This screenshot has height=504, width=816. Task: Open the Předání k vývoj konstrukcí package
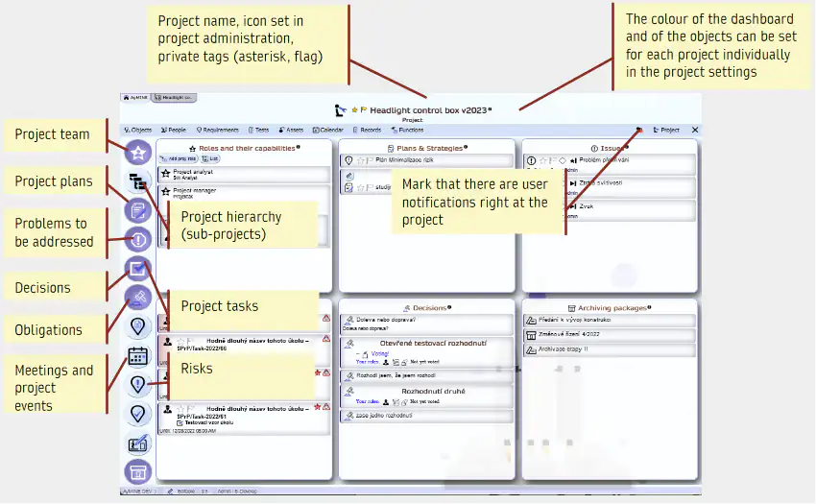click(610, 321)
